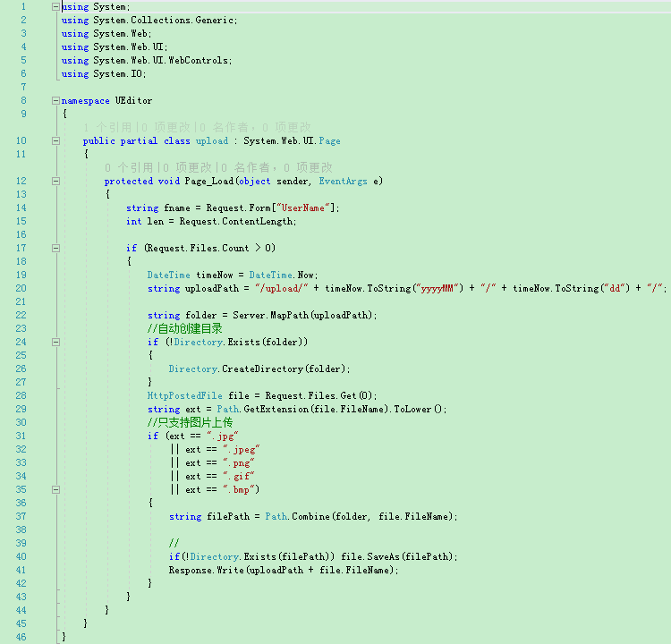Collapse the Directory.Exists(folder) if block
Viewport: 671px width, 644px height.
(x=55, y=342)
